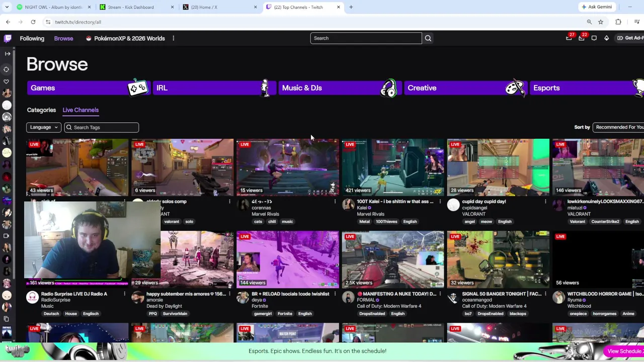The width and height of the screenshot is (644, 362).
Task: Click the gamergirl tag under deya
Action: coord(263,314)
